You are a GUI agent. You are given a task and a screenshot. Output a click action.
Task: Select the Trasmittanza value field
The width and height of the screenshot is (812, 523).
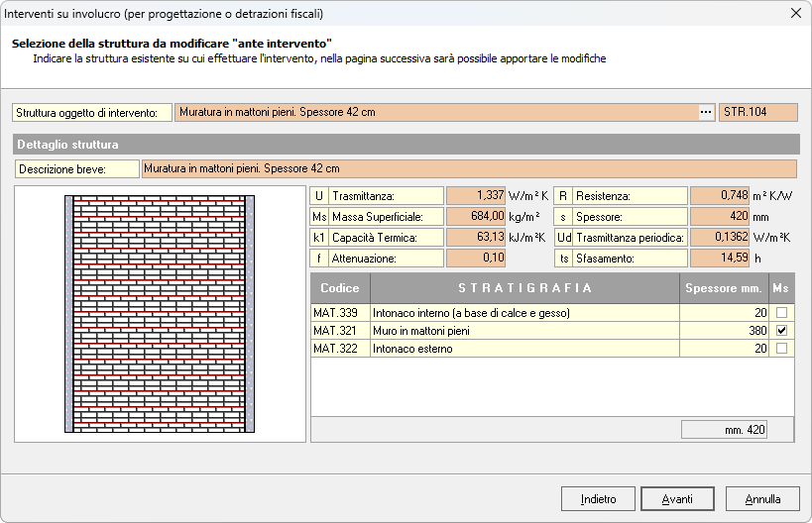click(477, 196)
